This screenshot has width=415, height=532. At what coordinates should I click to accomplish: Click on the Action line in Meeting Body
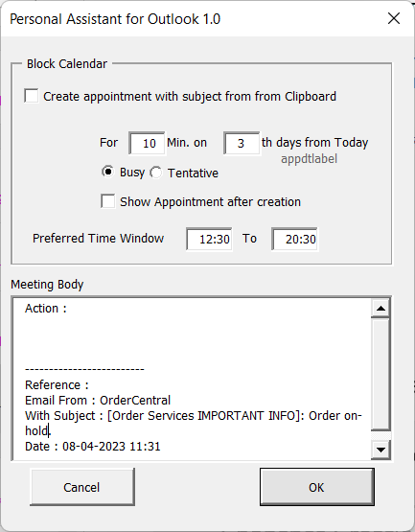point(46,308)
